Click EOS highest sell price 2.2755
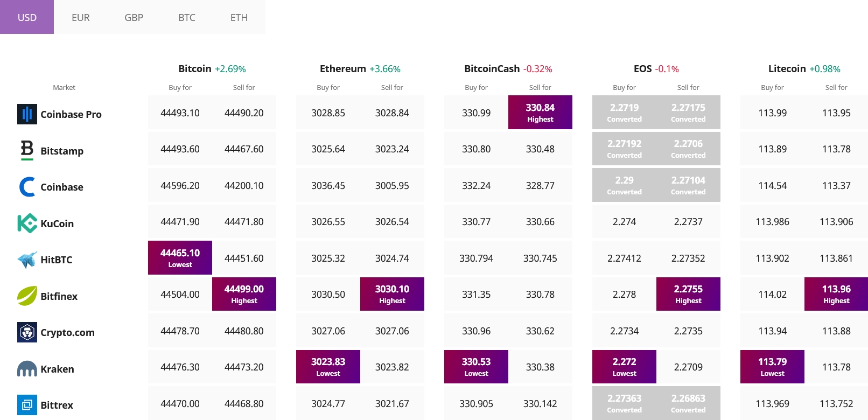868x420 pixels. (x=688, y=294)
